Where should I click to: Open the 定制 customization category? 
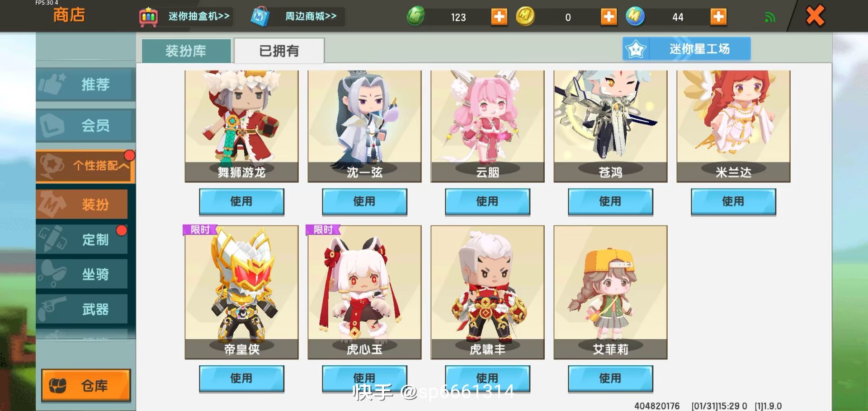82,239
